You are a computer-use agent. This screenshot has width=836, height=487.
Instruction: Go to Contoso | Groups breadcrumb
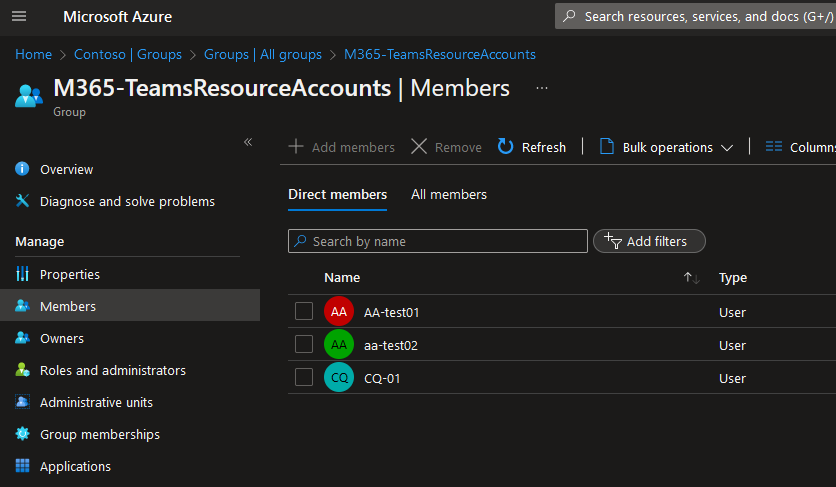(x=128, y=54)
